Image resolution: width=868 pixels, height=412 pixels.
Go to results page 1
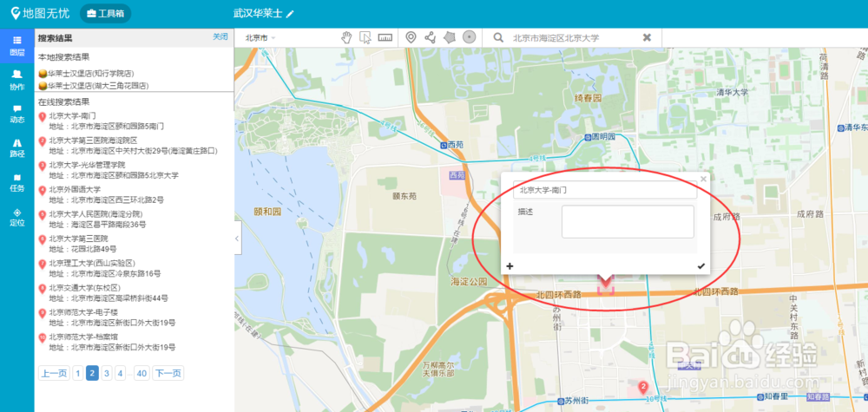pos(78,373)
